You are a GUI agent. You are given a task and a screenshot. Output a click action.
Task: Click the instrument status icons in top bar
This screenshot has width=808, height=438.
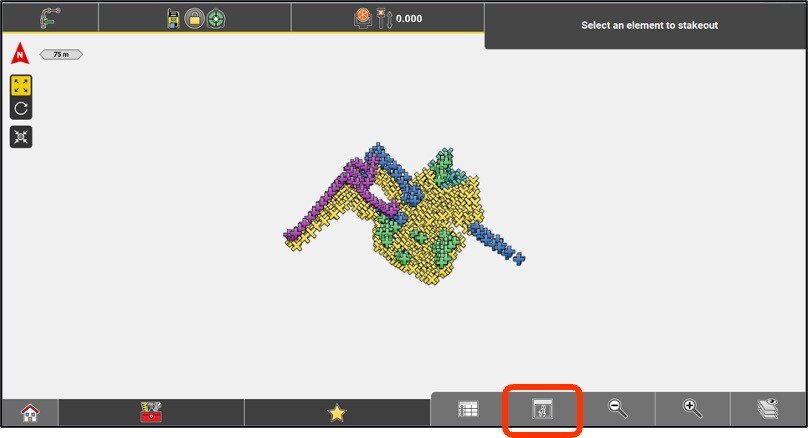[x=194, y=18]
